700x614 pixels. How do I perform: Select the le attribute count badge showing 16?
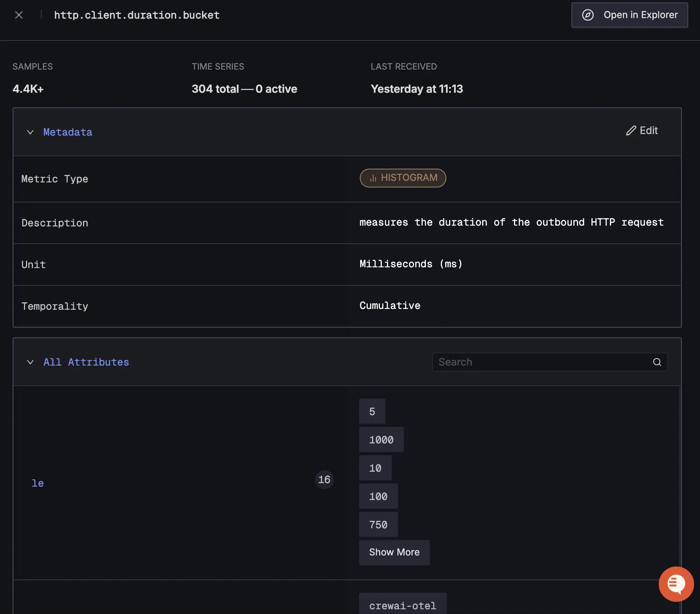324,479
